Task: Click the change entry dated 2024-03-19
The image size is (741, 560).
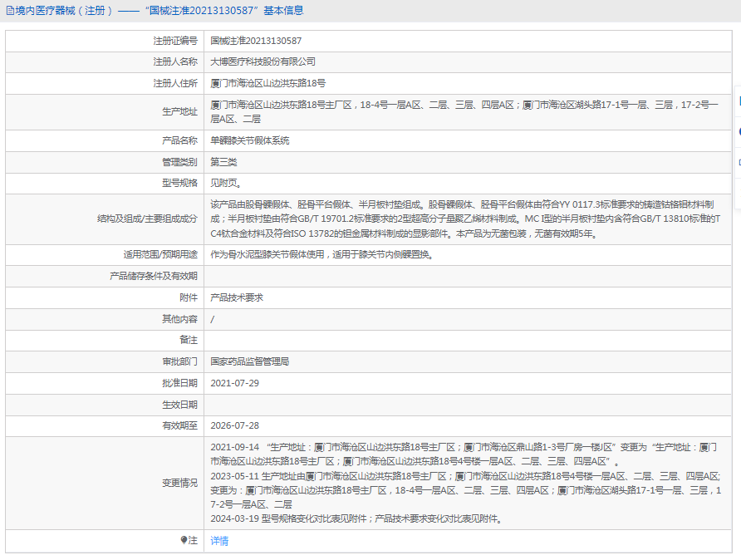Action: [358, 519]
